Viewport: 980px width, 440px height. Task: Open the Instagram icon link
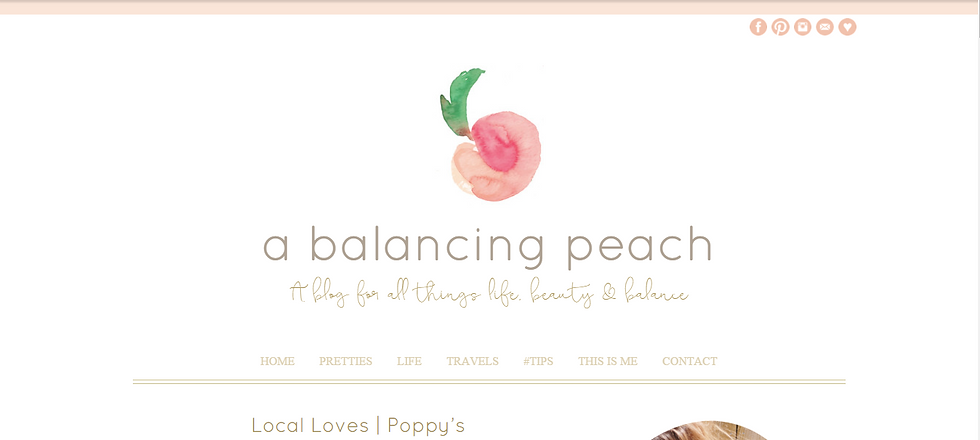802,27
